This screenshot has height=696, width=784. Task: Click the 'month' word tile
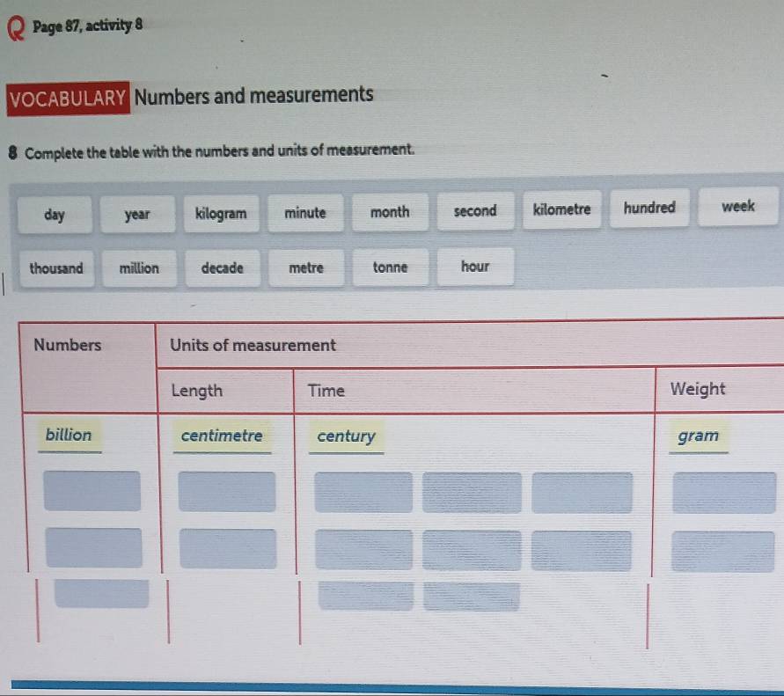390,212
